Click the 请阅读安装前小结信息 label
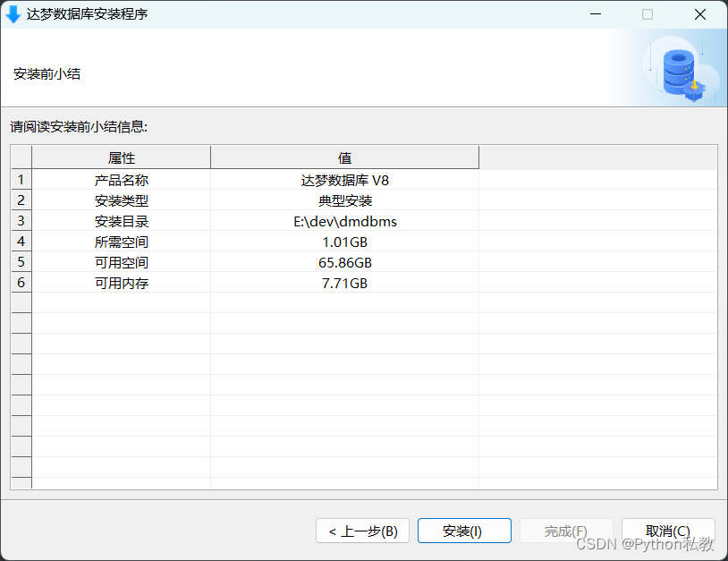 [x=79, y=126]
